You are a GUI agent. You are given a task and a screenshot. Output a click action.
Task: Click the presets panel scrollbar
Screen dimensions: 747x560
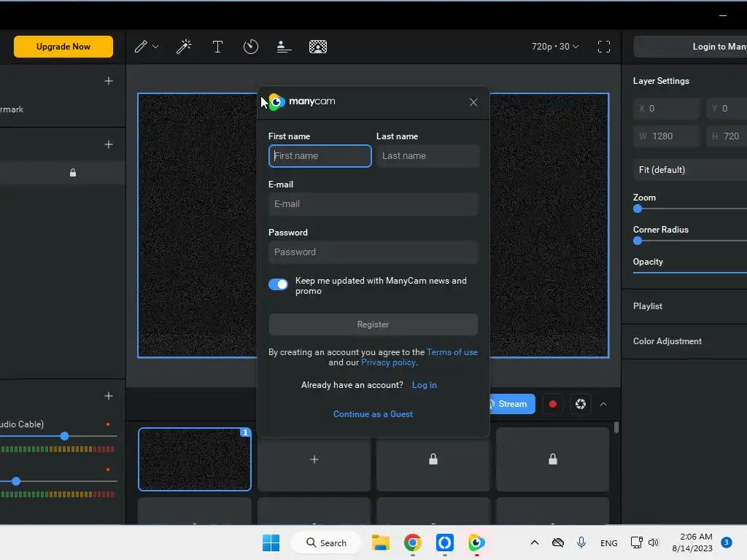coord(616,427)
